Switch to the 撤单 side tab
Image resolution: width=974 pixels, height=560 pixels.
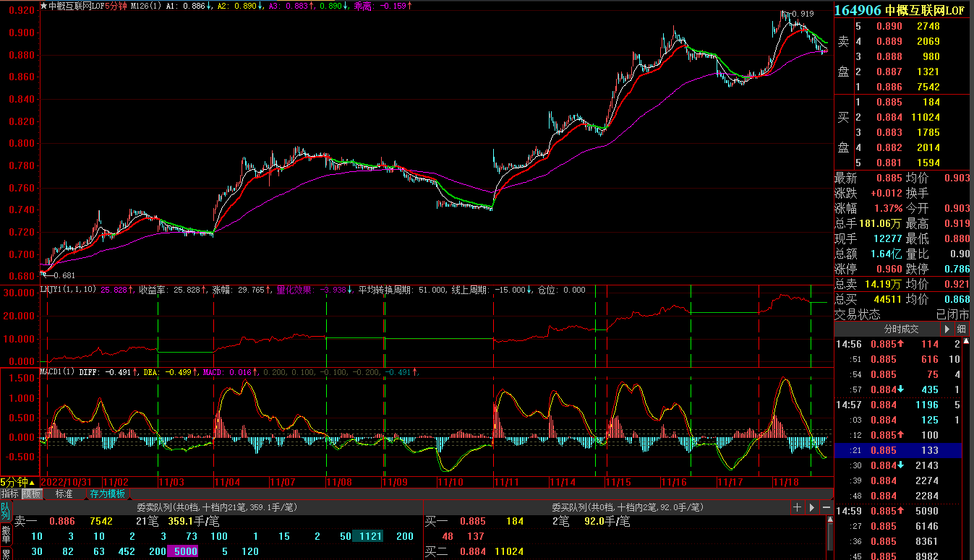point(6,535)
